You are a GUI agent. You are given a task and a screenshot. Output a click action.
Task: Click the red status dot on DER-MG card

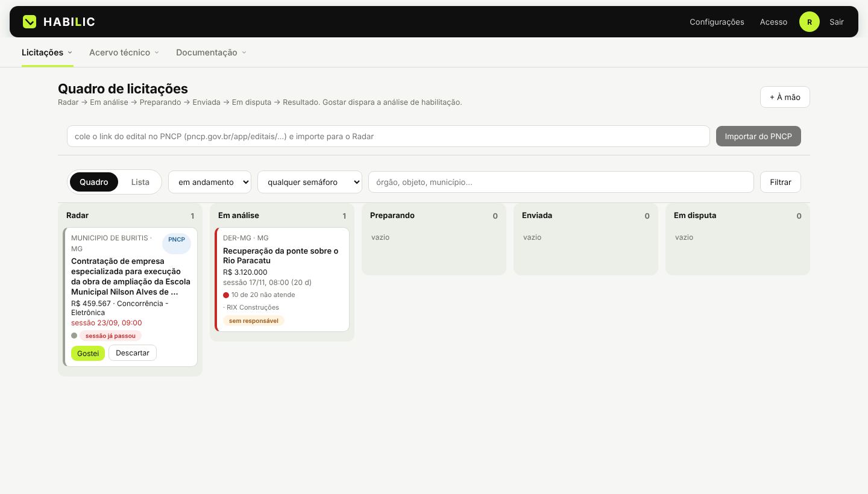click(226, 295)
